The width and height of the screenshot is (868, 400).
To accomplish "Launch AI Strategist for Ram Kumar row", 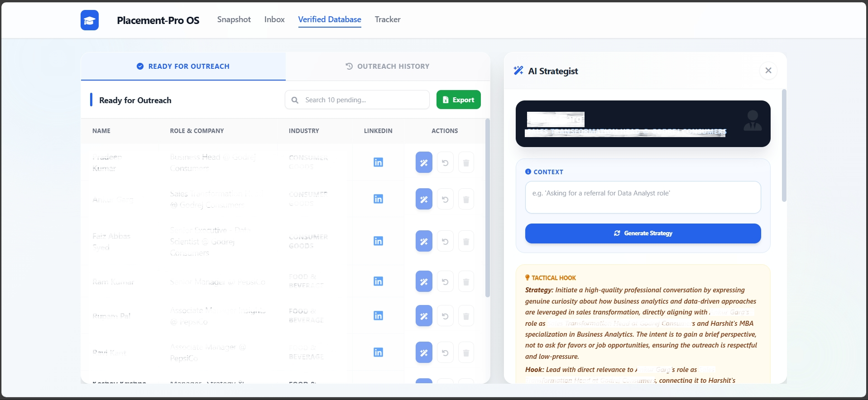I will click(x=424, y=281).
